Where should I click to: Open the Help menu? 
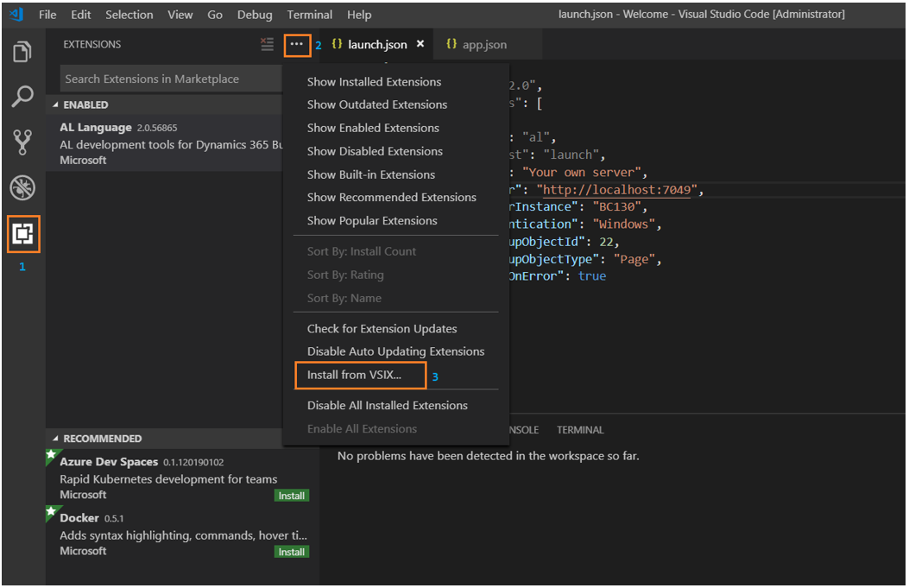[x=359, y=15]
